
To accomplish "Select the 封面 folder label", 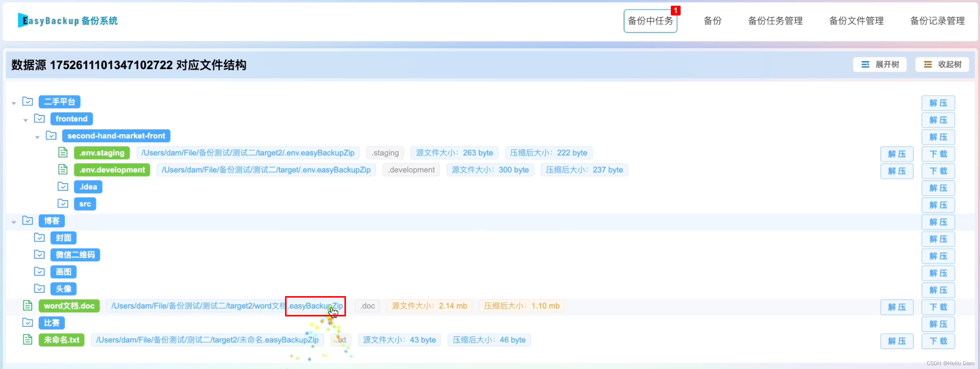I will (x=64, y=238).
